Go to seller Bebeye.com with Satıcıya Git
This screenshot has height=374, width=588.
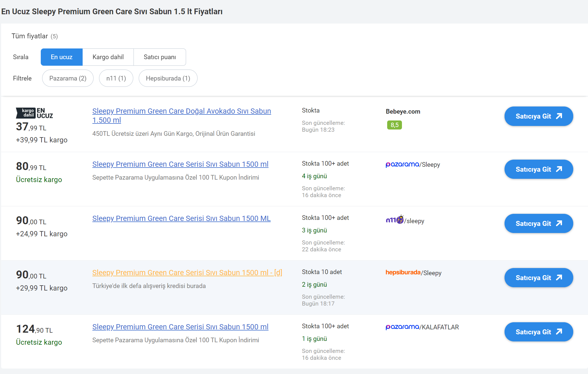coord(539,116)
